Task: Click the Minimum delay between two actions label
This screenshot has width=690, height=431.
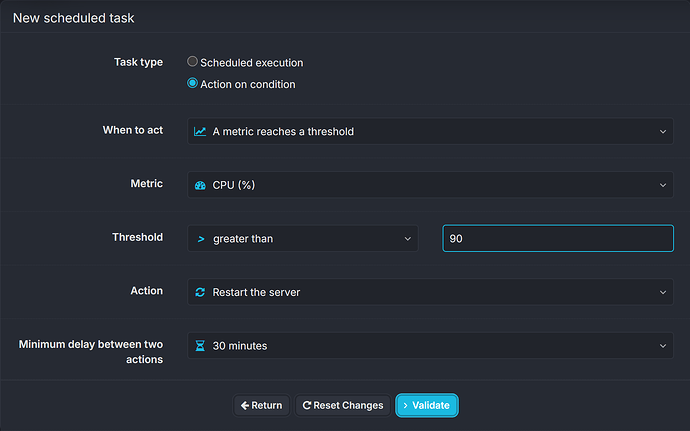Action: coord(91,352)
